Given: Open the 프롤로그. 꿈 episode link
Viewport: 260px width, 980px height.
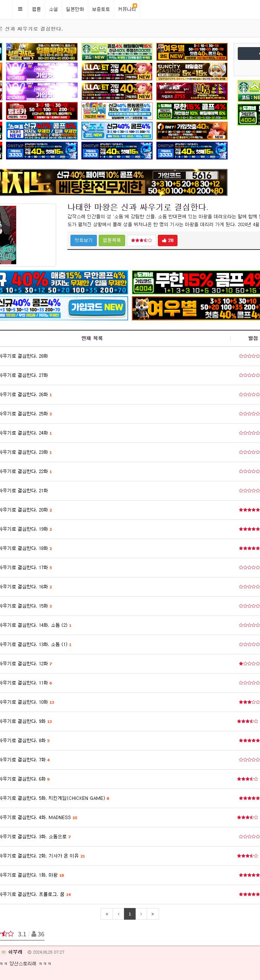Looking at the screenshot, I should tap(32, 894).
